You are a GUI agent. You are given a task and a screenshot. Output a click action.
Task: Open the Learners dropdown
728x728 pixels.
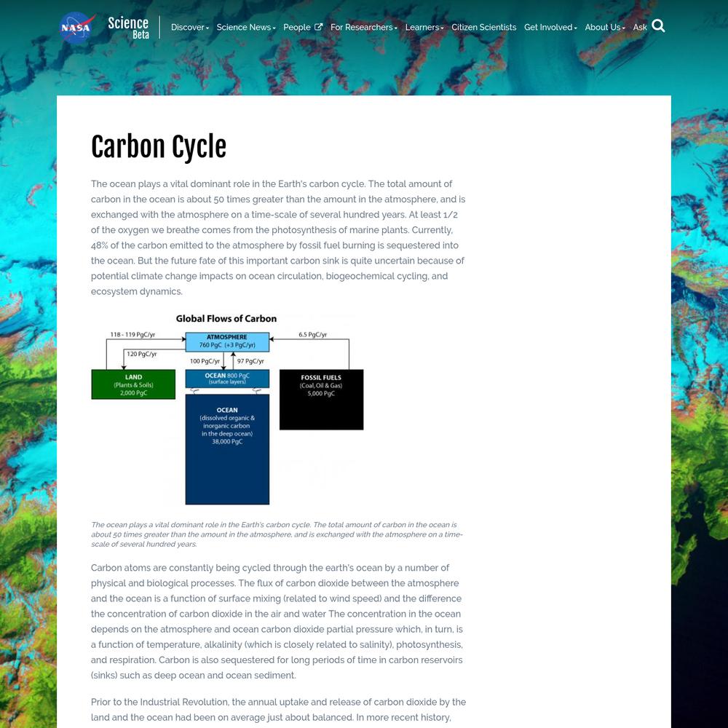(424, 28)
